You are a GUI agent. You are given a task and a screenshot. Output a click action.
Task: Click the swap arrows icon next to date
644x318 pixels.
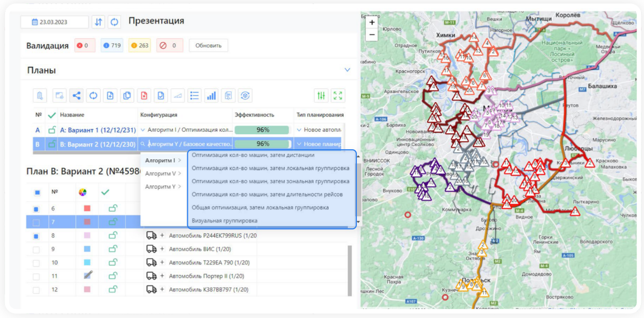98,22
